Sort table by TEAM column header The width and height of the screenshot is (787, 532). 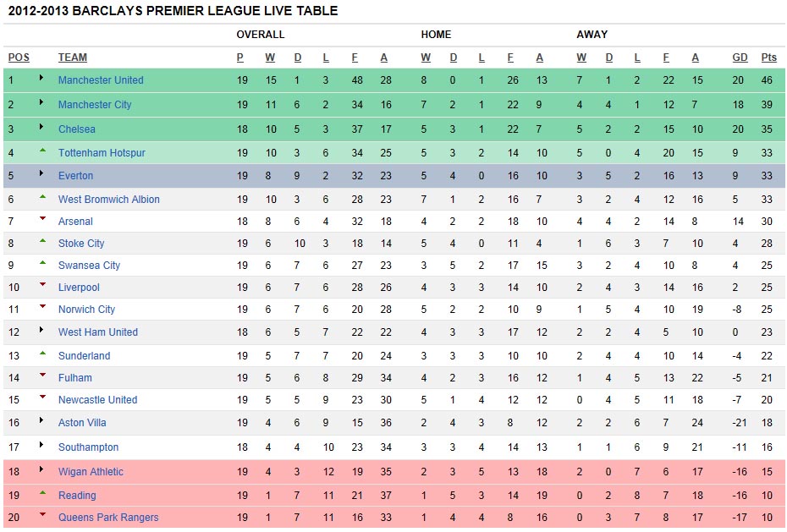pyautogui.click(x=72, y=58)
